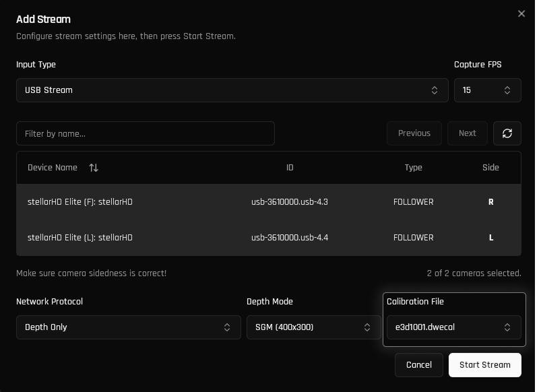This screenshot has width=541, height=392.
Task: Close the Add Stream dialog
Action: 521,13
